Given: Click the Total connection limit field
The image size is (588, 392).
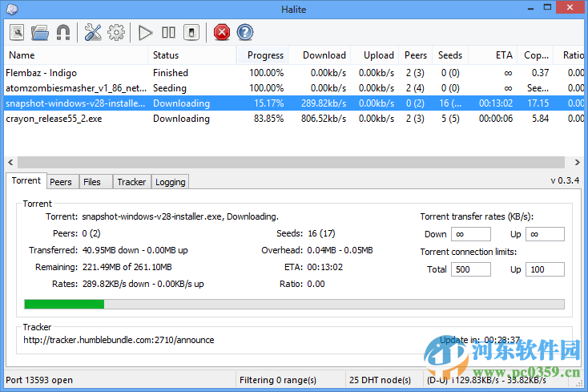Looking at the screenshot, I should click(x=470, y=269).
